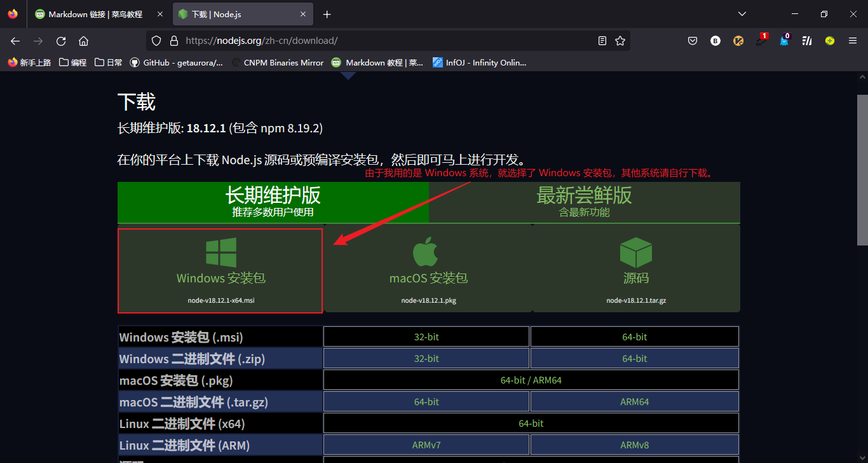The image size is (868, 463).
Task: Open GitHub getaurora bookmark
Action: (x=177, y=62)
